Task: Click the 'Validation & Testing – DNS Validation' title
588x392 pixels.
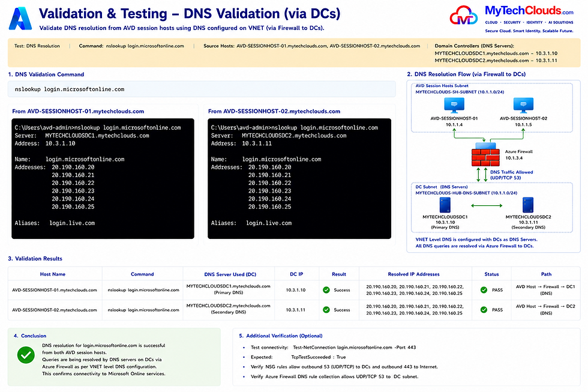Action: coord(190,13)
